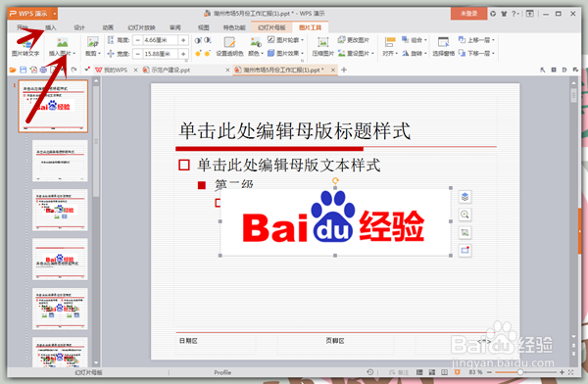Viewport: 588px width, 384px height.
Task: Click the 截图 crop tool icon
Action: [92, 42]
